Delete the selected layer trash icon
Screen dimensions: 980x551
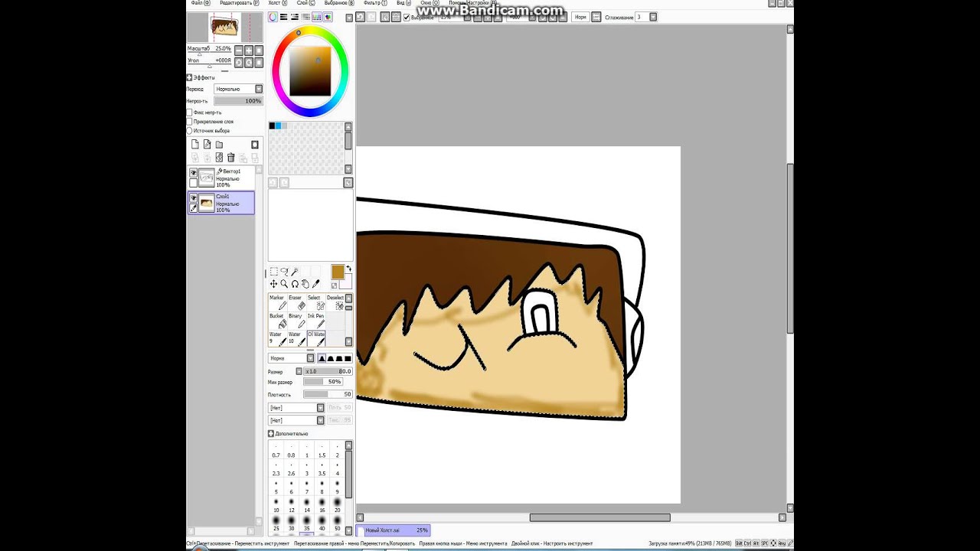(x=230, y=158)
